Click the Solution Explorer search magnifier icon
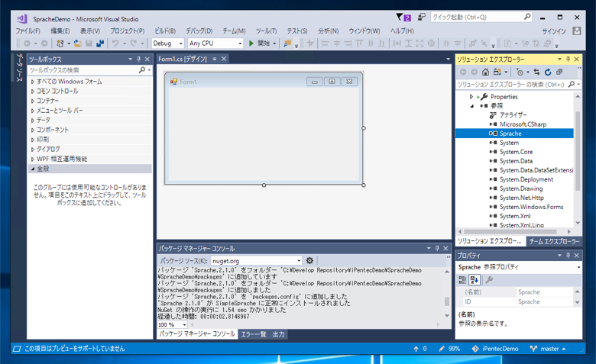Viewport: 596px width, 364px height. click(572, 84)
